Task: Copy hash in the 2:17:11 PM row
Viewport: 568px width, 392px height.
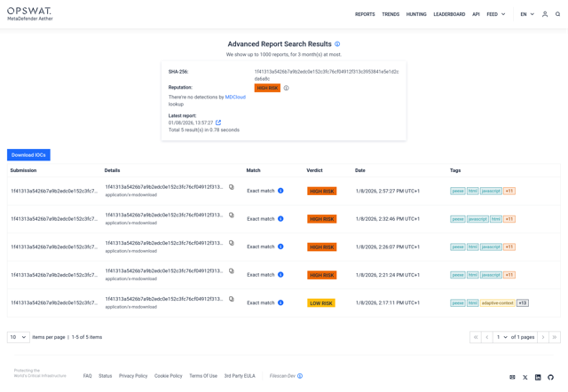Action: (232, 299)
